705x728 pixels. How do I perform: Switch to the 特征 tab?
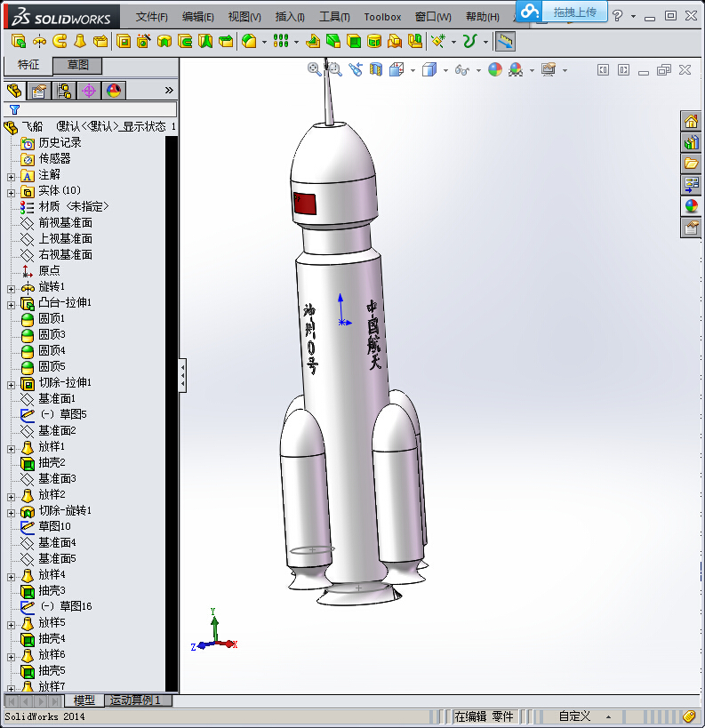[x=28, y=65]
